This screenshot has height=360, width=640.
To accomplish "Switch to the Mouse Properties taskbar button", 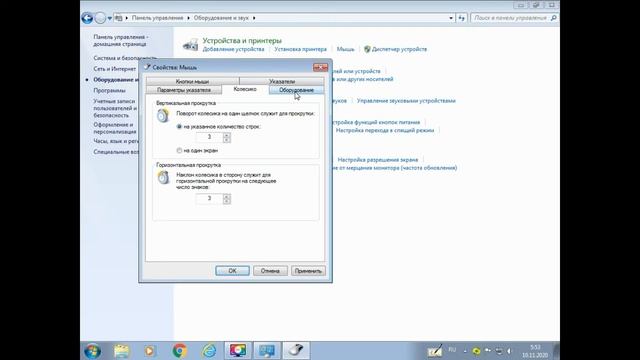I will [x=296, y=351].
